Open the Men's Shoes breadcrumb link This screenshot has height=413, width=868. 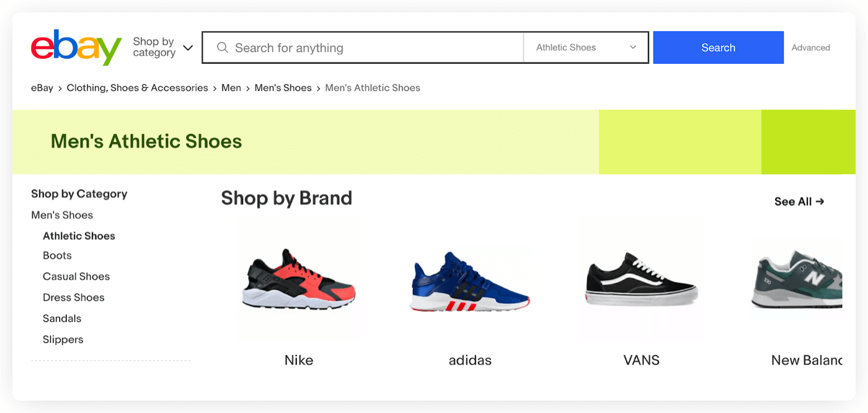click(283, 87)
